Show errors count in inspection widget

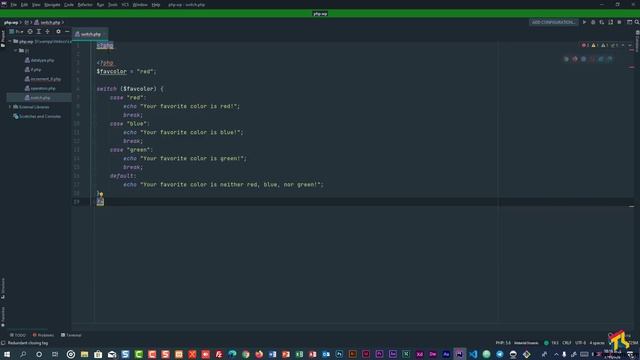click(x=585, y=45)
